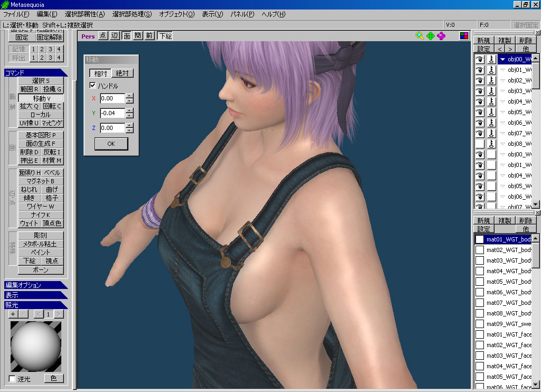Click the eye icon for obj00_W
The width and height of the screenshot is (541, 392).
480,59
